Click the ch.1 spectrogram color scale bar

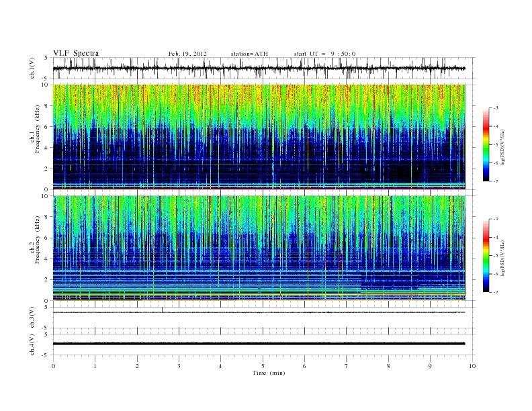pyautogui.click(x=486, y=144)
